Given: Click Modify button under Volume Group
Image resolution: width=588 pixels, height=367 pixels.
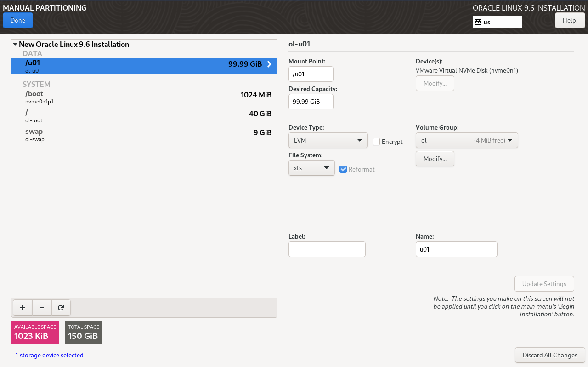Looking at the screenshot, I should (435, 159).
